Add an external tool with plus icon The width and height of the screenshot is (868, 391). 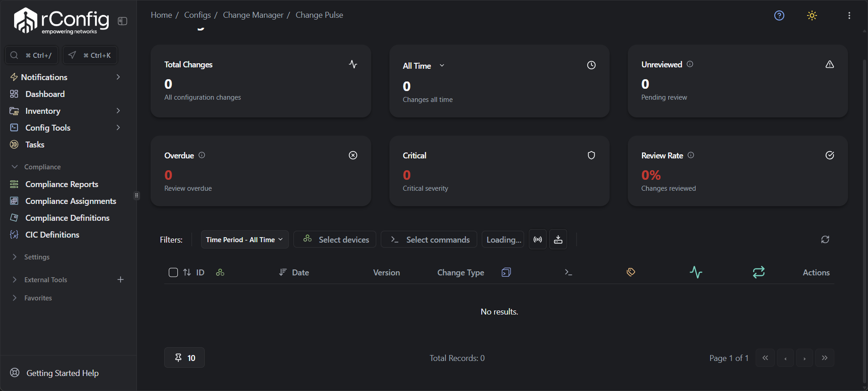point(121,279)
